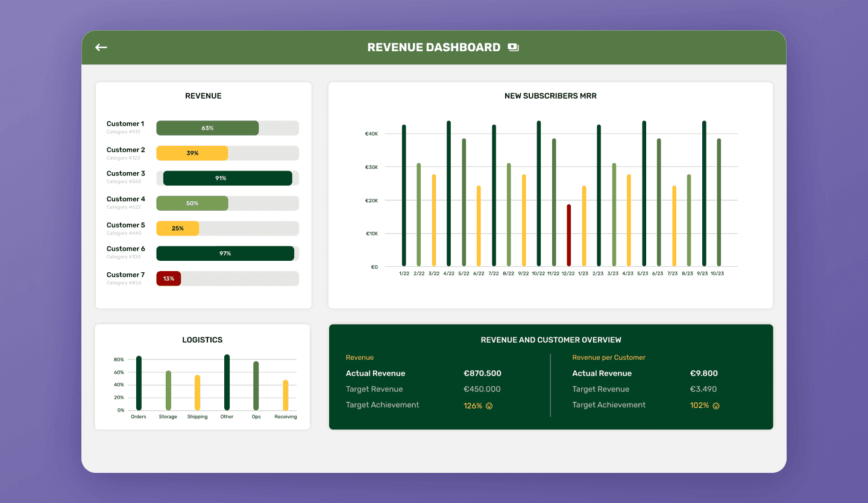Click the 10/22 dark green bar
868x503 pixels.
(x=539, y=193)
